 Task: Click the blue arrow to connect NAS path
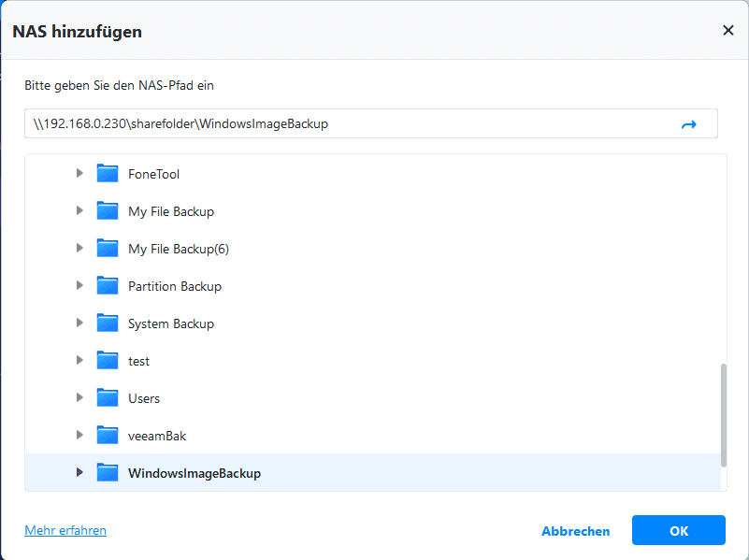pyautogui.click(x=689, y=123)
